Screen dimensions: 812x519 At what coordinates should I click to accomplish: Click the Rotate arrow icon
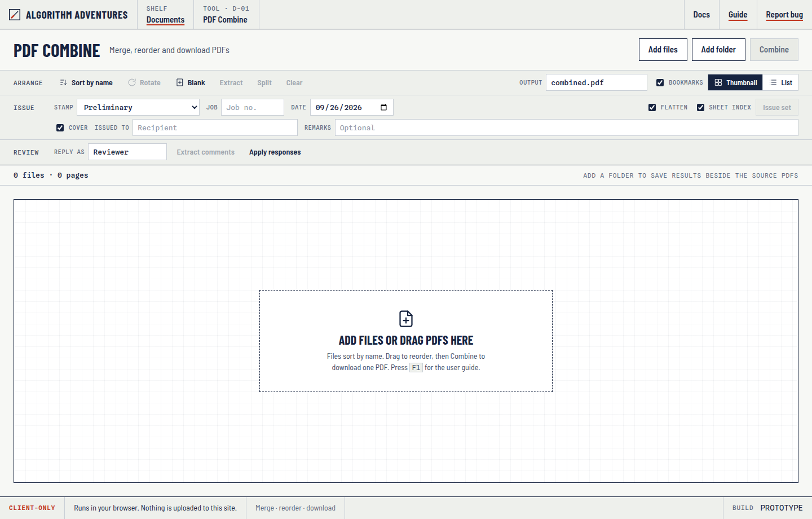(x=132, y=82)
